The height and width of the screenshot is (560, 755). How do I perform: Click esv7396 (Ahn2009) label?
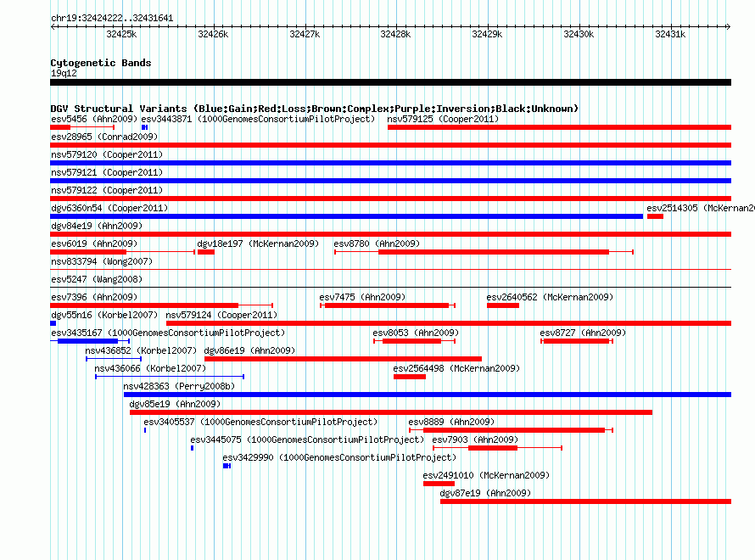pyautogui.click(x=94, y=297)
